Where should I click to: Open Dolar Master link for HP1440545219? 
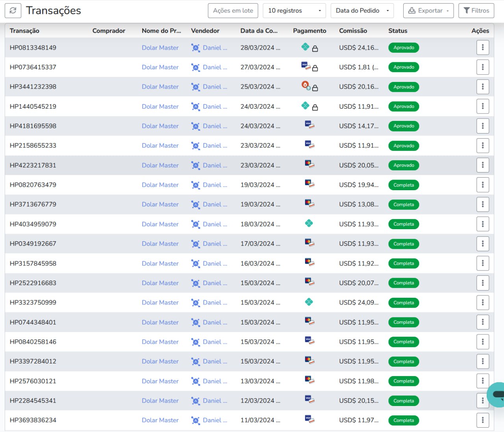[x=160, y=107]
